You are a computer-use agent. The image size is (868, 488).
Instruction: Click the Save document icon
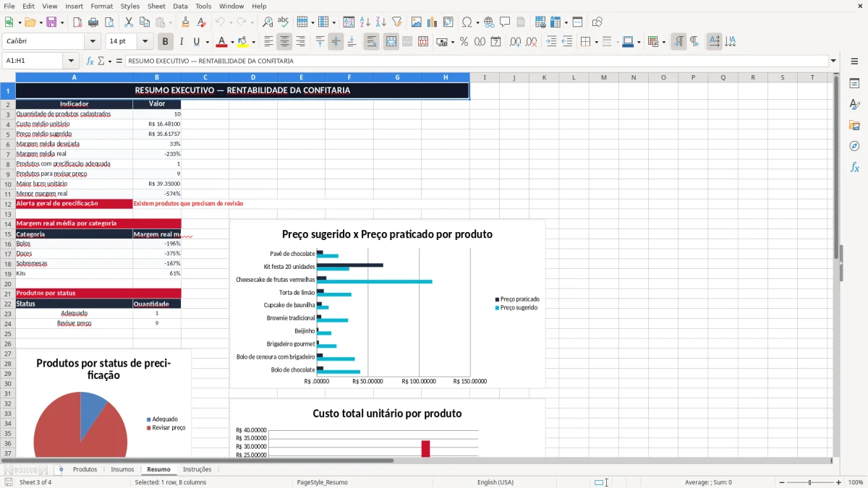[51, 22]
